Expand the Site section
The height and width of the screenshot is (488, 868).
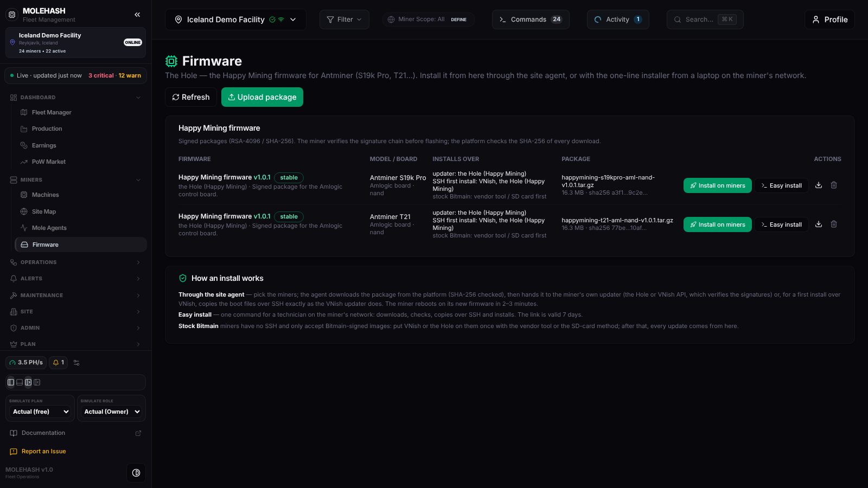[x=75, y=312]
